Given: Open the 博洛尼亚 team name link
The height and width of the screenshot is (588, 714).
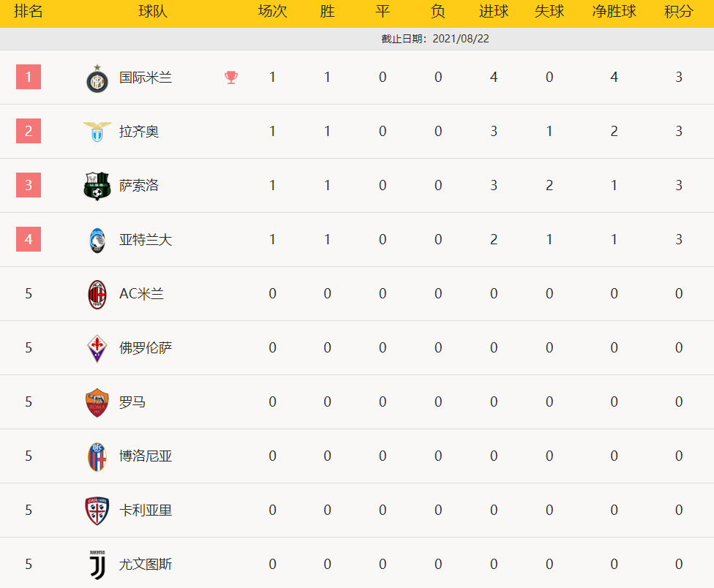Looking at the screenshot, I should [x=146, y=456].
